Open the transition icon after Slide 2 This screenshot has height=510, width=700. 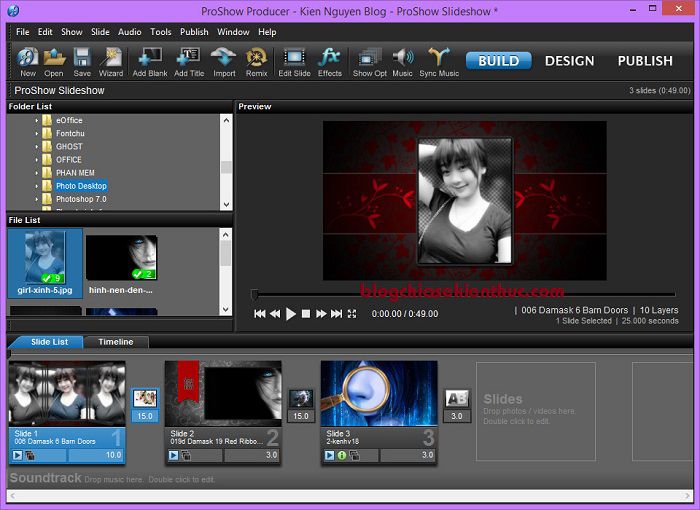301,398
